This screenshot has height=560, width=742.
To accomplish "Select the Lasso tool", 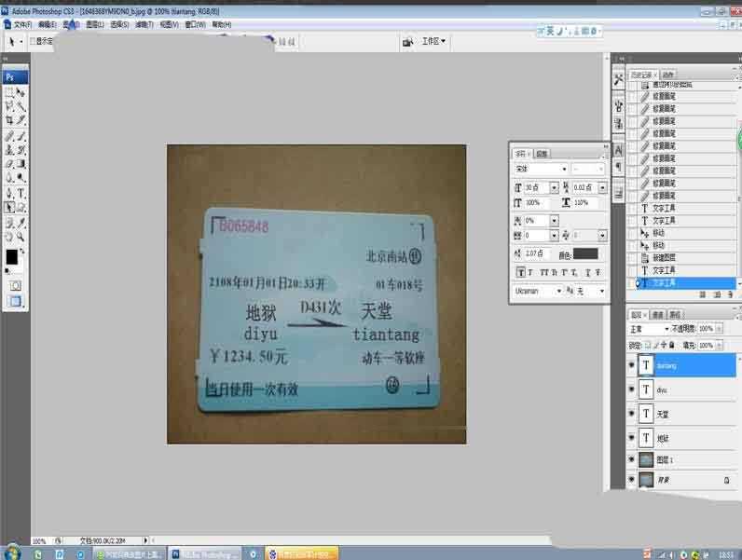I will (9, 106).
